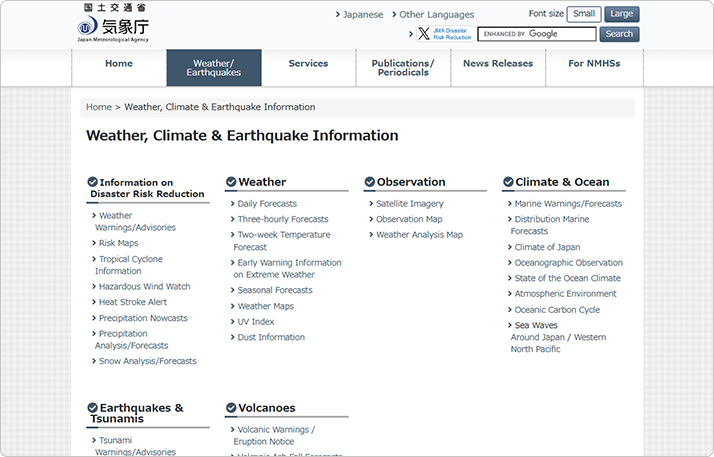Select the Weather/Earthquakes navigation tab
The image size is (714, 457).
click(x=214, y=67)
